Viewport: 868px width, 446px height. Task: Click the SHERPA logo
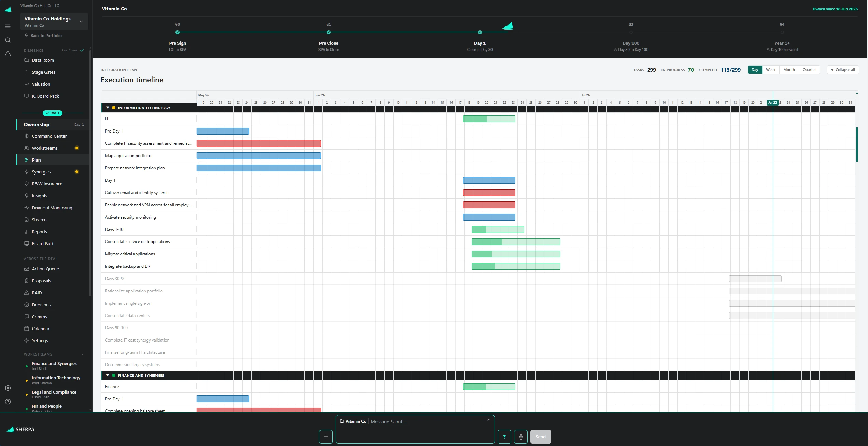[x=20, y=429]
